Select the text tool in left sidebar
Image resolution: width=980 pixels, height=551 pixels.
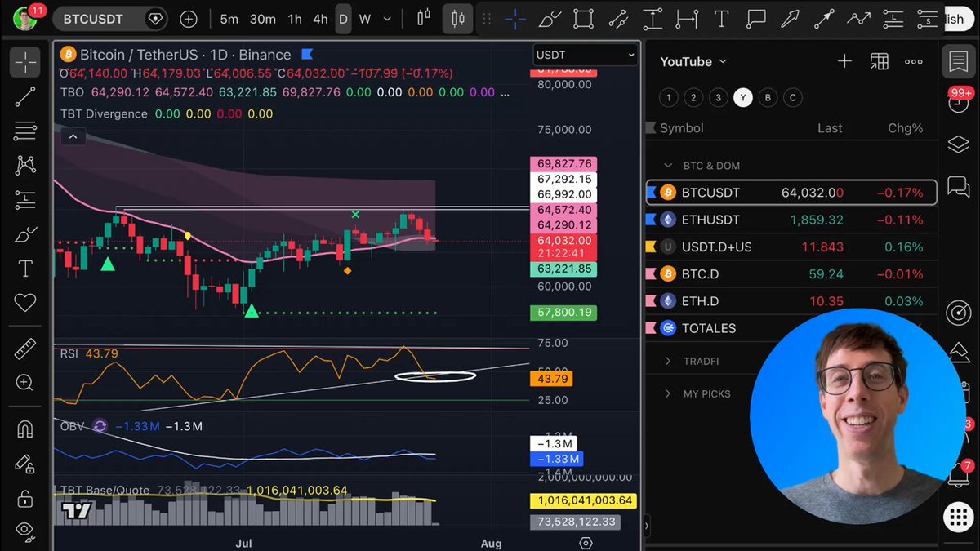pyautogui.click(x=25, y=269)
